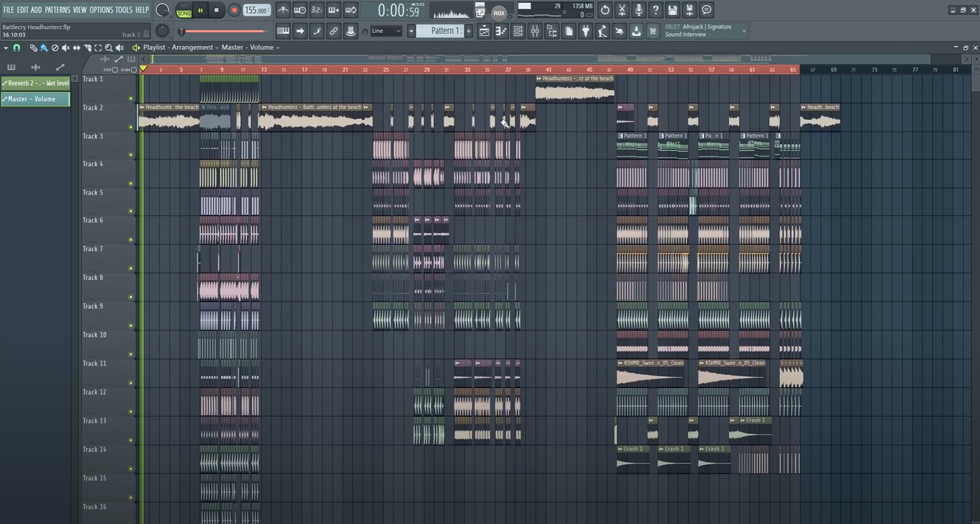Open the plugin database plug icon
The height and width of the screenshot is (524, 980).
(x=586, y=31)
